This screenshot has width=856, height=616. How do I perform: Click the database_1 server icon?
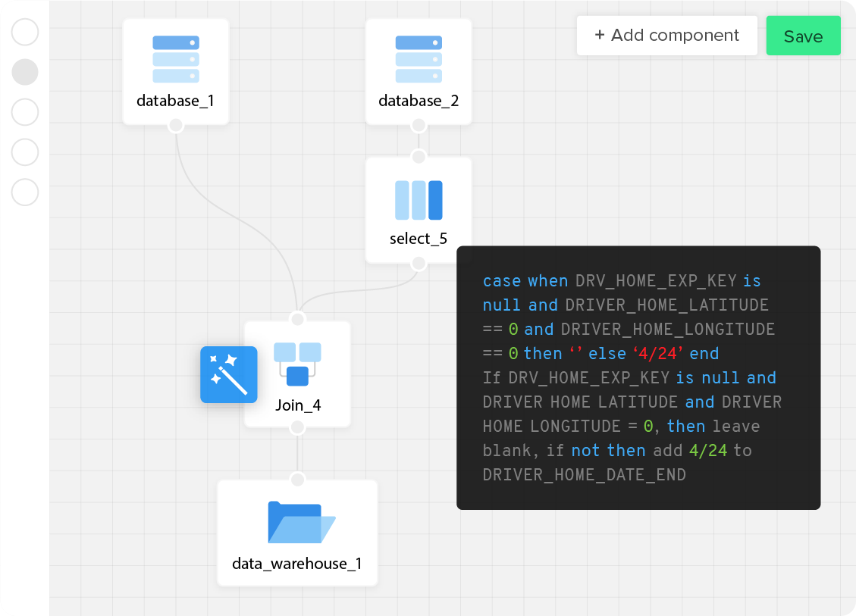click(176, 59)
